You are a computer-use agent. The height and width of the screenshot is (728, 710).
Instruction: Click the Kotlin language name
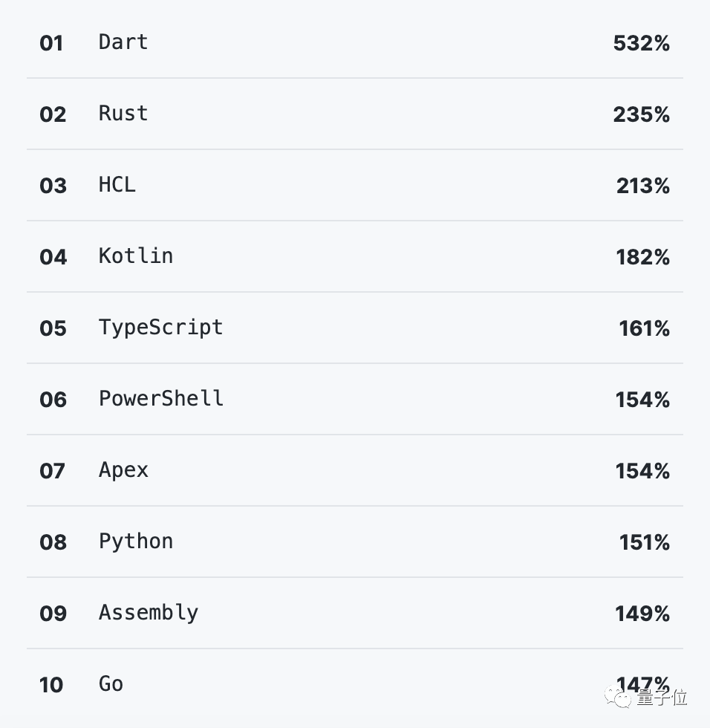(x=136, y=256)
